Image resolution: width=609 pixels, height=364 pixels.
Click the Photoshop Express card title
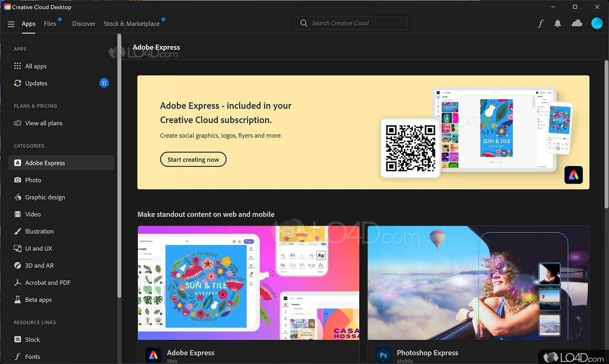pos(427,353)
